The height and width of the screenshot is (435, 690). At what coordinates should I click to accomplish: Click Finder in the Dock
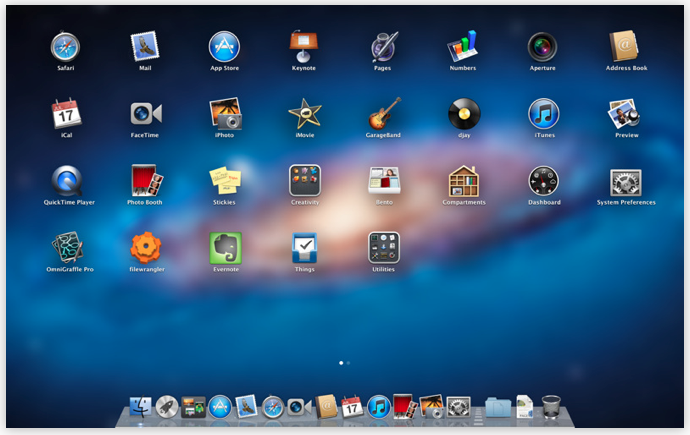click(x=140, y=406)
